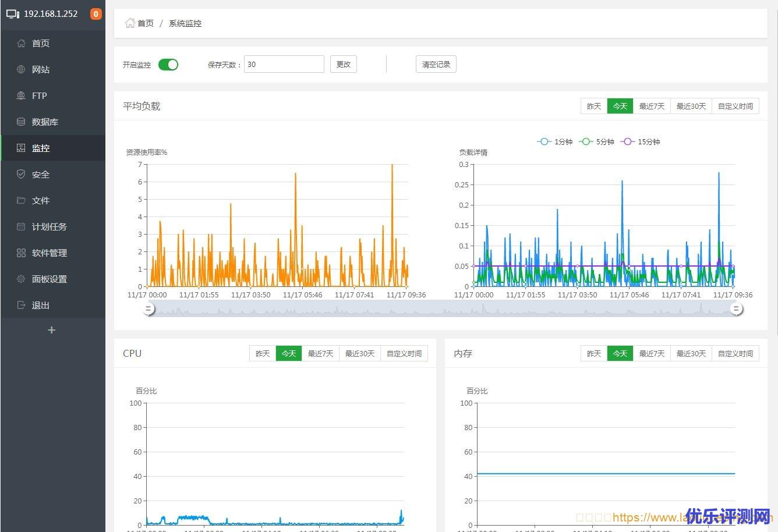This screenshot has width=778, height=532.
Task: Click the folder icon for 文件
Action: (21, 200)
